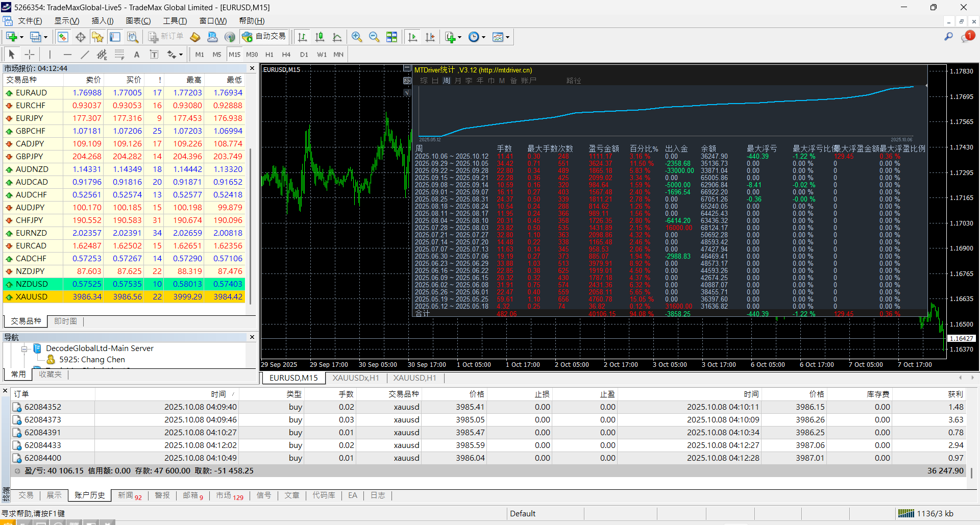The image size is (980, 525).
Task: Toggle the Market Watch panel icon
Action: point(63,37)
